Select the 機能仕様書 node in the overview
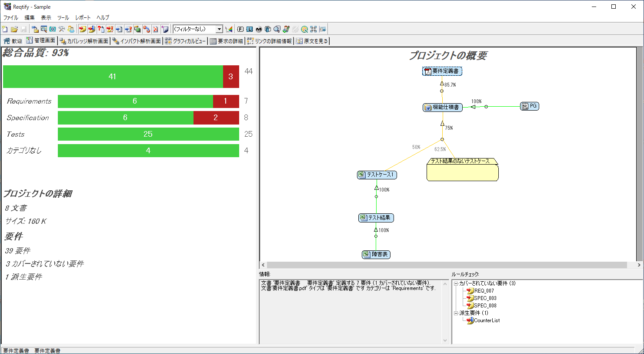This screenshot has height=354, width=644. tap(442, 107)
